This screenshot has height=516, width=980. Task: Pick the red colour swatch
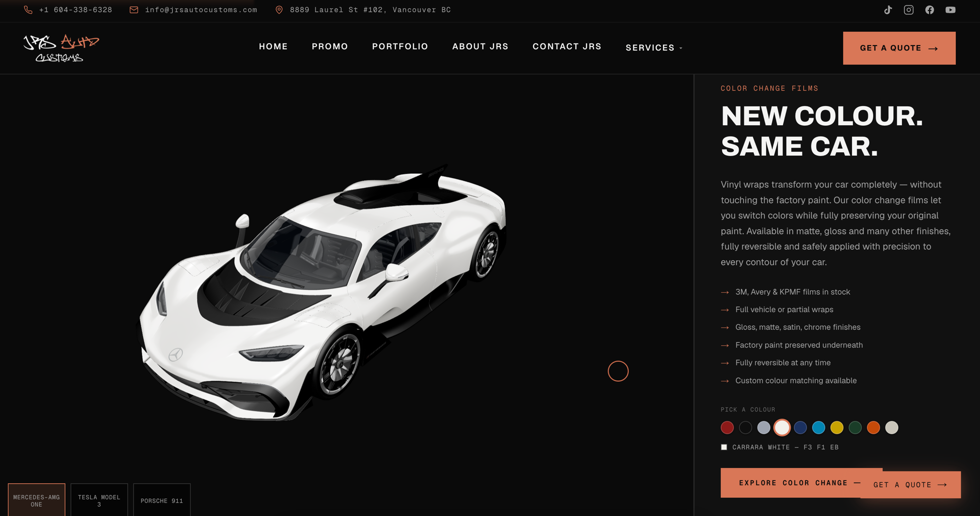(727, 427)
